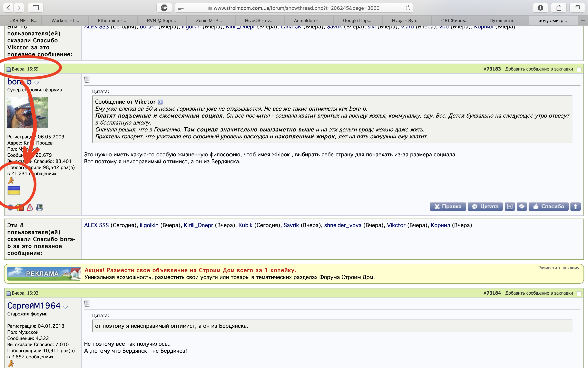Open Kubik's profile in the thanks list
This screenshot has width=588, height=368.
click(245, 225)
